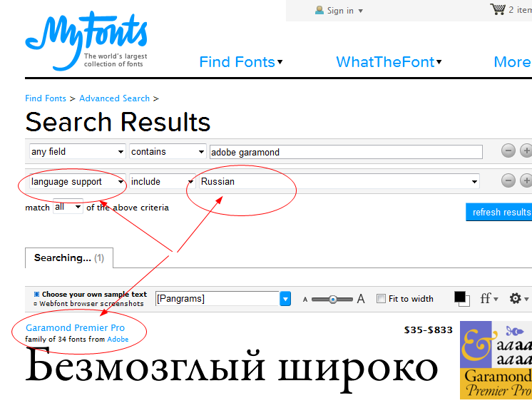Open the gear settings icon in sample toolbar
The width and height of the screenshot is (532, 418).
518,299
